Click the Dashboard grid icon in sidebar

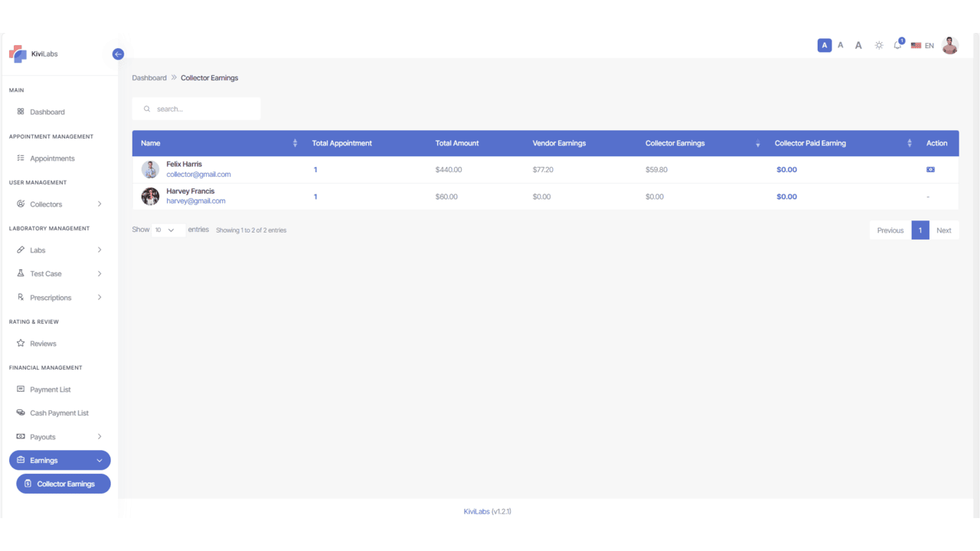point(19,112)
